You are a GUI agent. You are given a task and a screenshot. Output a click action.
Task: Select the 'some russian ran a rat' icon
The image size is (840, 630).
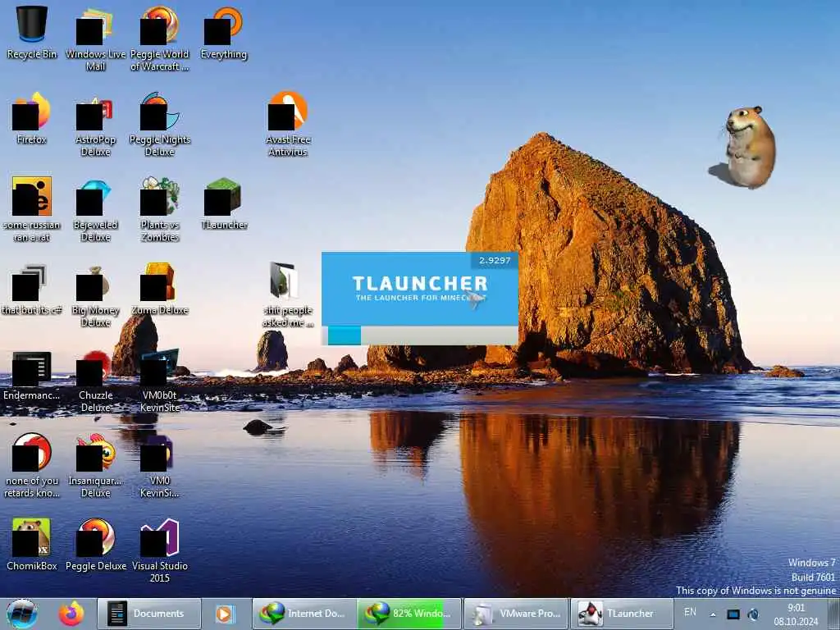pyautogui.click(x=32, y=209)
